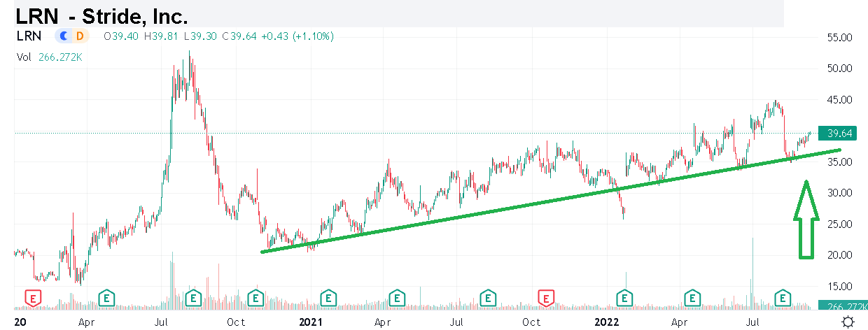Click the orange D delayed-data icon
Viewport: 868px width, 330px height.
[80, 36]
